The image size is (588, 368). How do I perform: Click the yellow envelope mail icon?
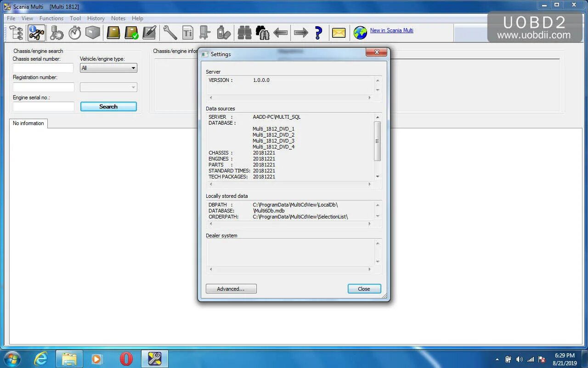click(339, 33)
